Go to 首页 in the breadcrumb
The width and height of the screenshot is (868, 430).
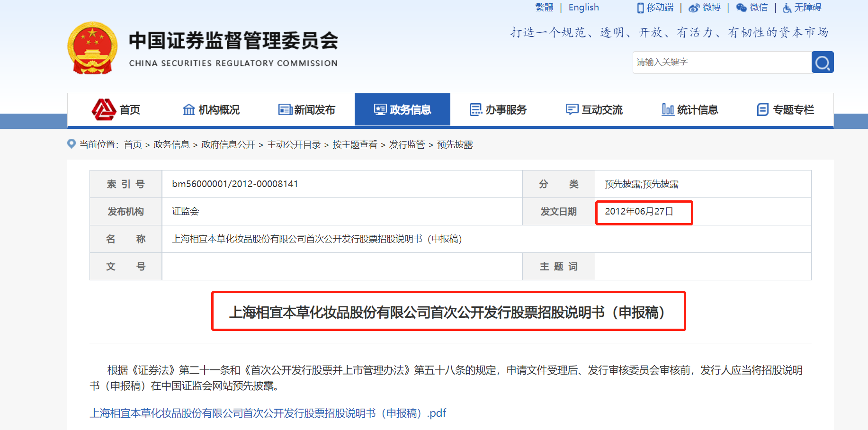(133, 144)
